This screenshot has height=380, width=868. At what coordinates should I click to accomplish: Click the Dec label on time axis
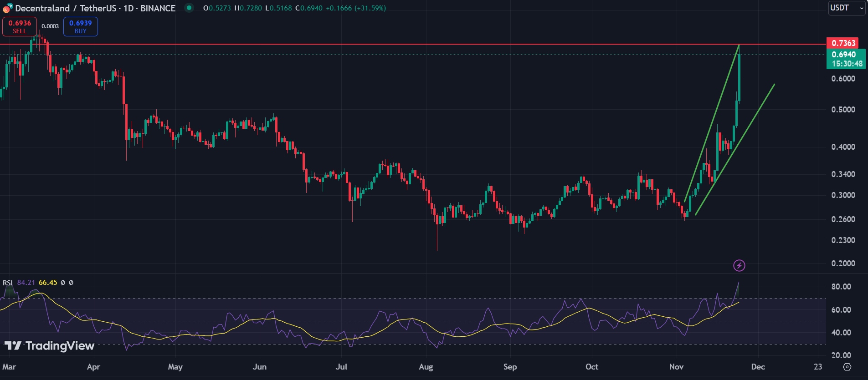pyautogui.click(x=758, y=367)
